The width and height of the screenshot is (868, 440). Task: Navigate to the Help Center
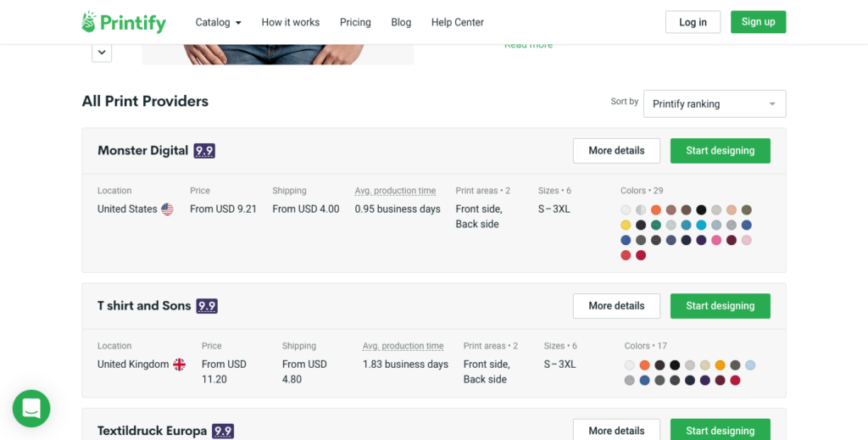pos(458,22)
